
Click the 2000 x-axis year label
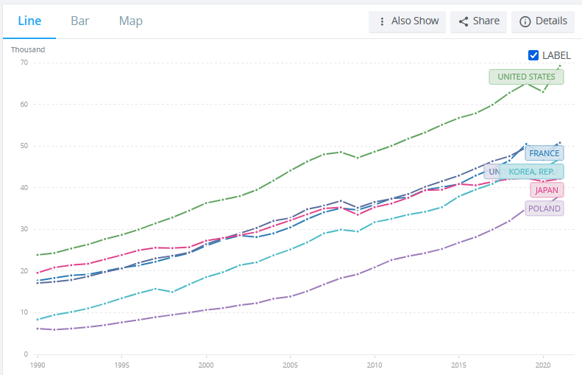[x=206, y=365]
